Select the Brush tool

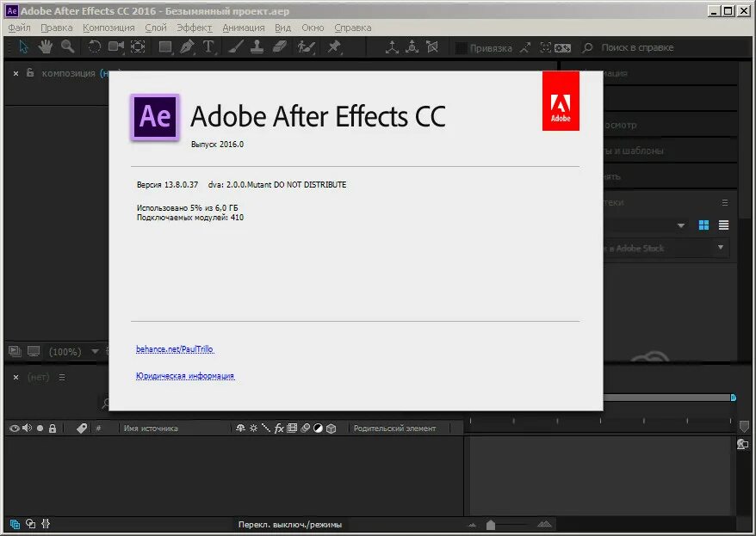[235, 46]
